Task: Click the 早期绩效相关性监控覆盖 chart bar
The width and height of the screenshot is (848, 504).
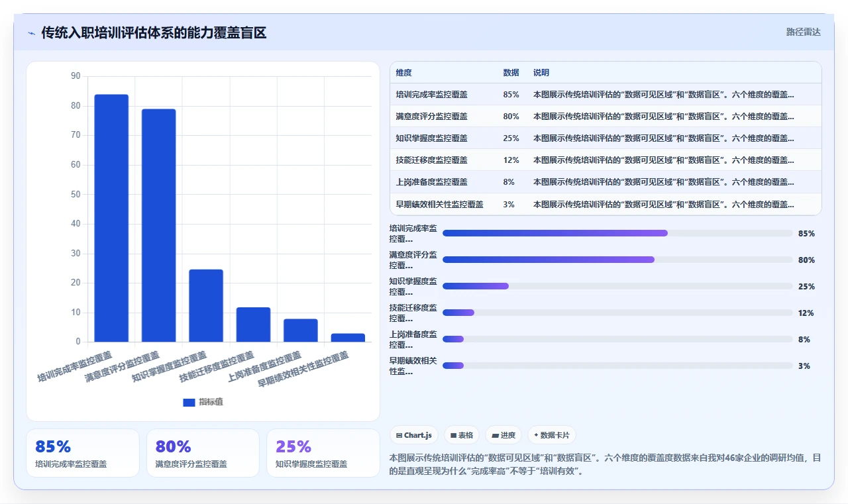Action: coord(348,338)
